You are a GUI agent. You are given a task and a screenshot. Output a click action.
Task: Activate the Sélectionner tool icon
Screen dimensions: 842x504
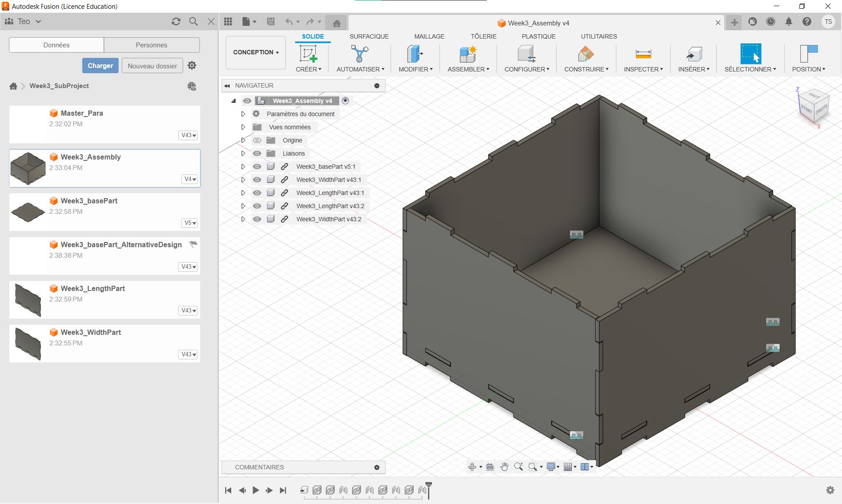click(x=750, y=54)
